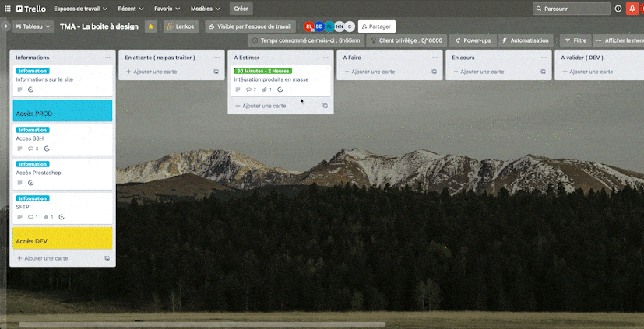Screen dimensions: 644x329
Task: Open the Accès Prestashop card
Action: [x=62, y=174]
